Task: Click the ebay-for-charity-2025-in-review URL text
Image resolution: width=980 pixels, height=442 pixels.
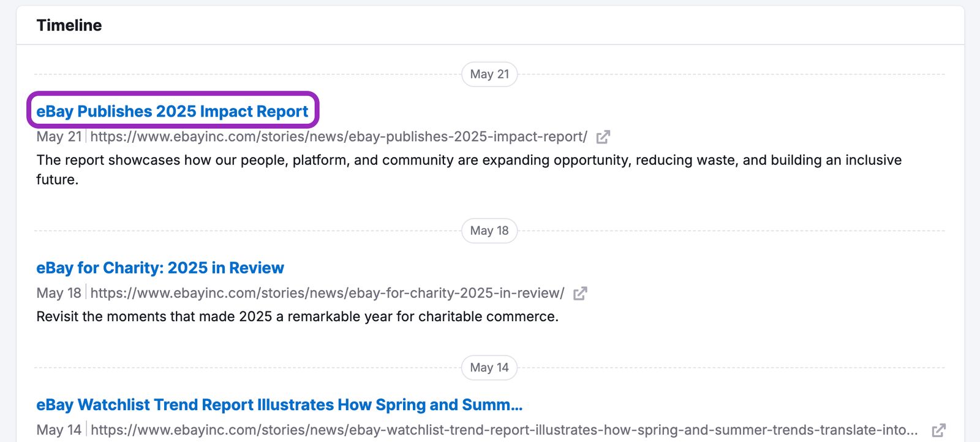Action: tap(327, 293)
